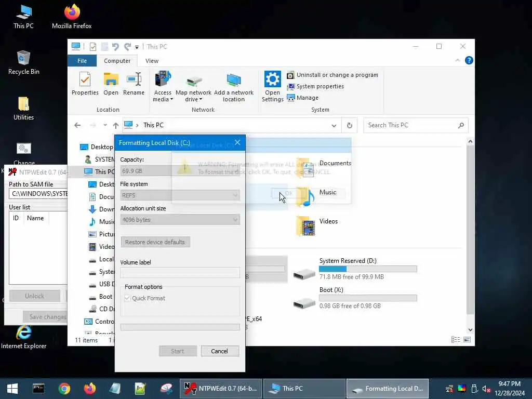Open the Recycle Bin desktop icon
Screen dimensions: 532x399
tap(23, 63)
